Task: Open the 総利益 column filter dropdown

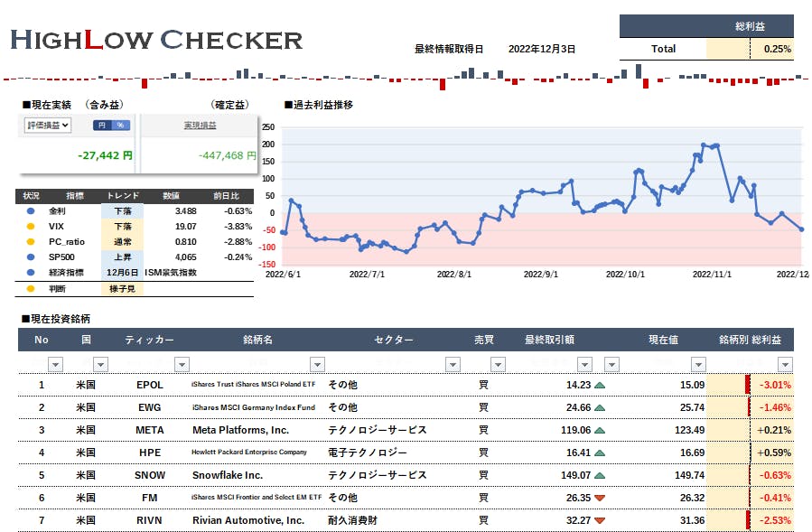Action: pyautogui.click(x=785, y=364)
